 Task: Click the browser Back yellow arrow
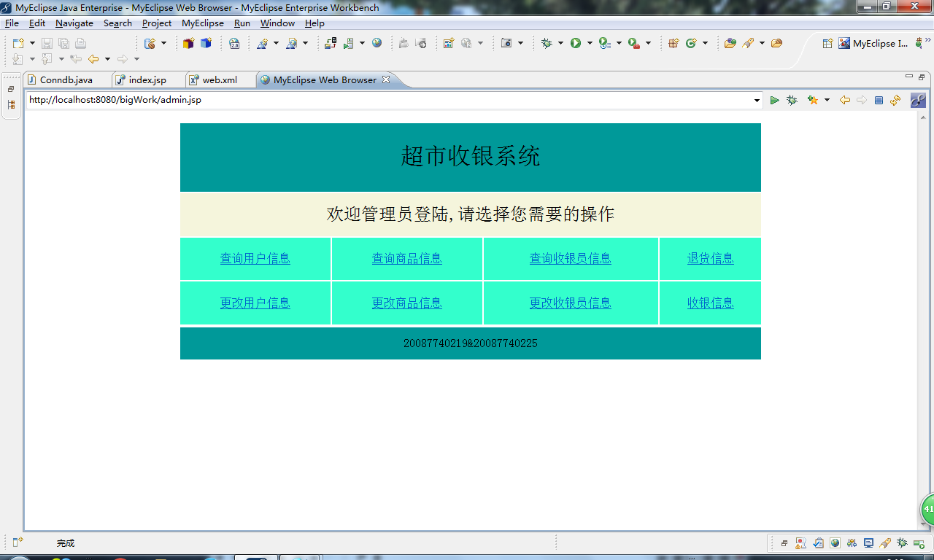[x=845, y=100]
